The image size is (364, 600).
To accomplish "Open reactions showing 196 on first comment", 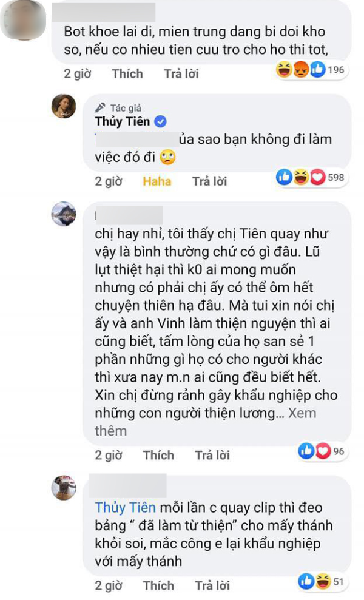I will pyautogui.click(x=311, y=70).
